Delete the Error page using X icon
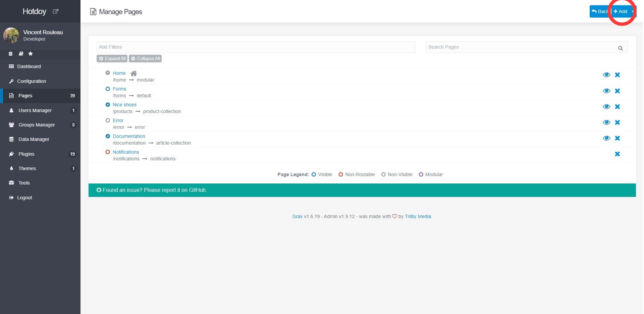Image resolution: width=644 pixels, height=314 pixels. [617, 122]
